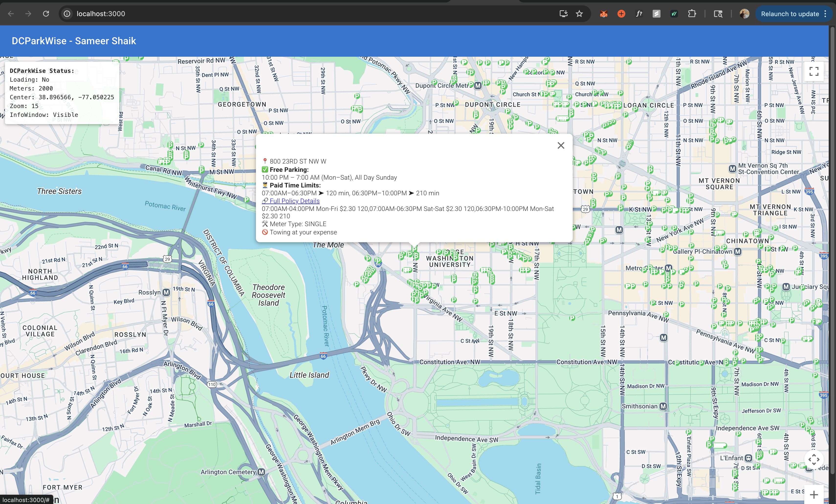Go back with the browser back arrow
Image resolution: width=836 pixels, height=504 pixels.
tap(11, 14)
